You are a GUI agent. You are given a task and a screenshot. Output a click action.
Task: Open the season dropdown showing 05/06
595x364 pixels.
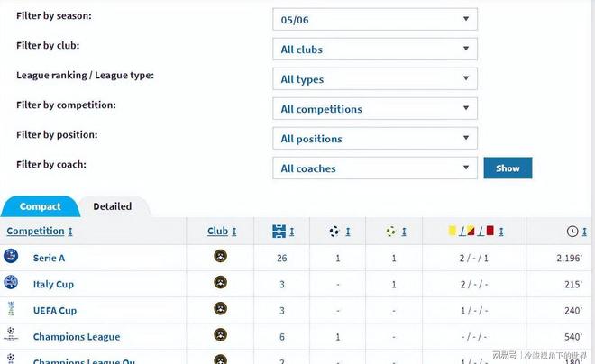pyautogui.click(x=375, y=19)
